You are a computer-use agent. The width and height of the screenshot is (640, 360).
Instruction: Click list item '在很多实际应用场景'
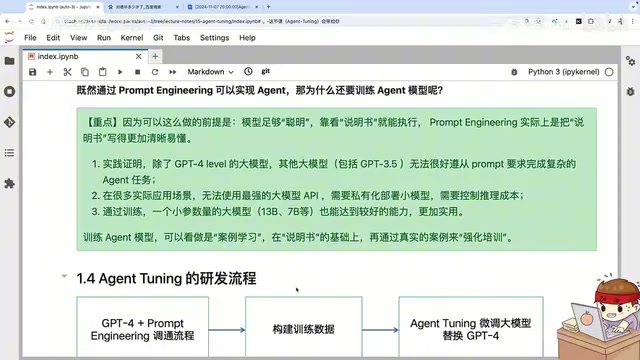click(x=313, y=196)
